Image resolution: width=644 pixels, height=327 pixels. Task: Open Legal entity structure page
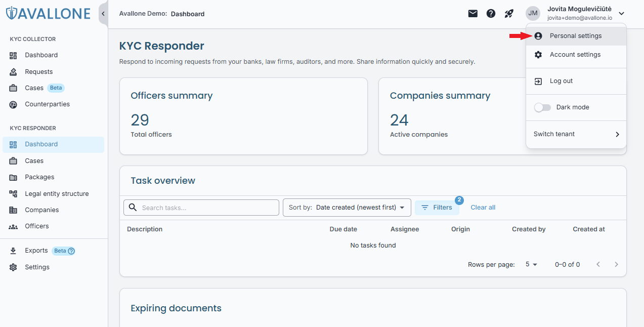pos(54,194)
